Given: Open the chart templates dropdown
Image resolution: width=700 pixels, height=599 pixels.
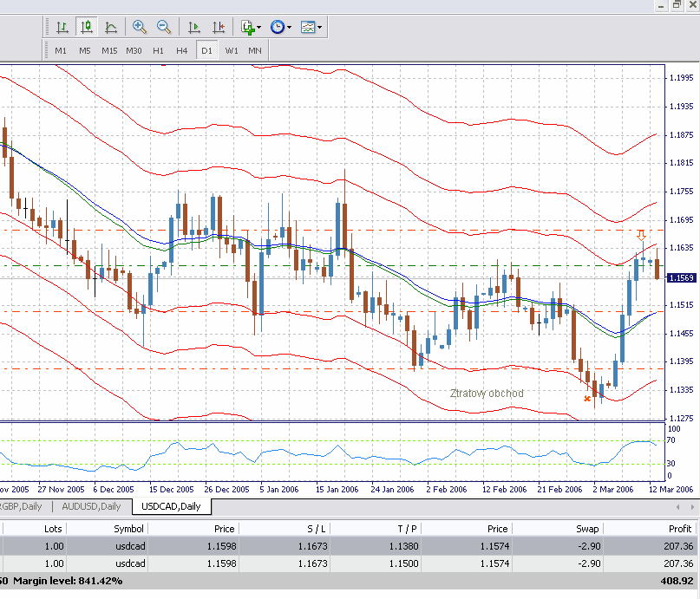Looking at the screenshot, I should (320, 28).
